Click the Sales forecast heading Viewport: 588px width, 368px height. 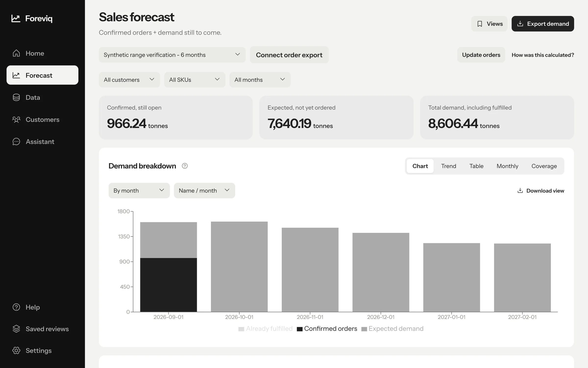point(136,17)
